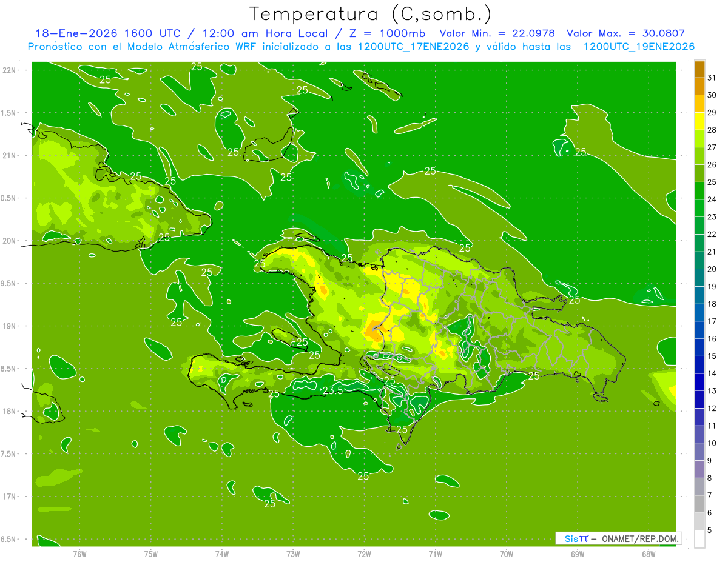Click the '18N' latitude axis label
The height and width of the screenshot is (562, 728).
8,411
